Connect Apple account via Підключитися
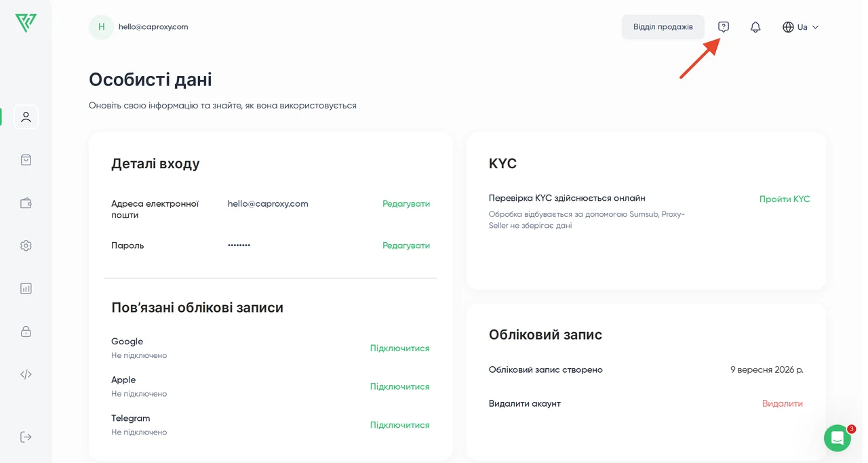This screenshot has height=463, width=868. click(399, 386)
